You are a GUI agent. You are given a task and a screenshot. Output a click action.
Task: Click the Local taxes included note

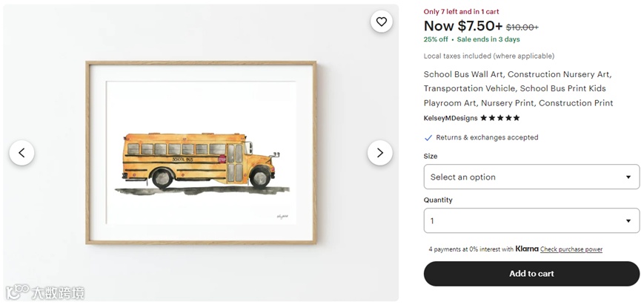488,56
